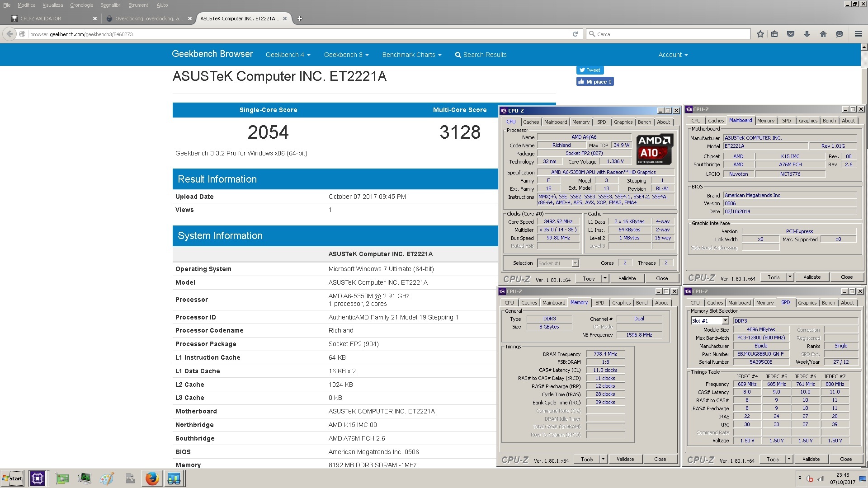Image resolution: width=868 pixels, height=488 pixels.
Task: Click the Tweet button
Action: [x=590, y=70]
